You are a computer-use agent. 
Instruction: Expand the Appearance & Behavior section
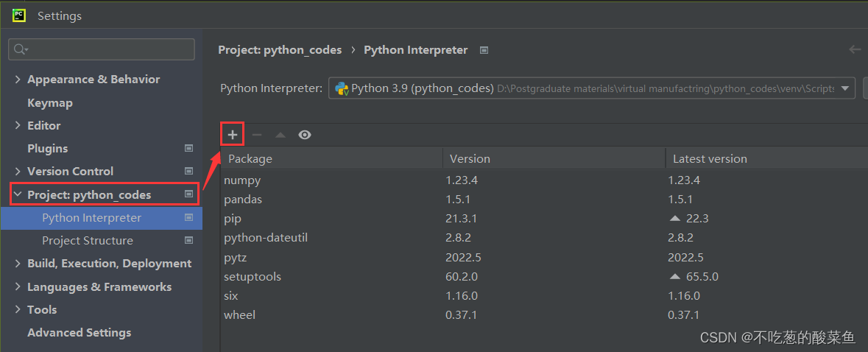(x=18, y=80)
